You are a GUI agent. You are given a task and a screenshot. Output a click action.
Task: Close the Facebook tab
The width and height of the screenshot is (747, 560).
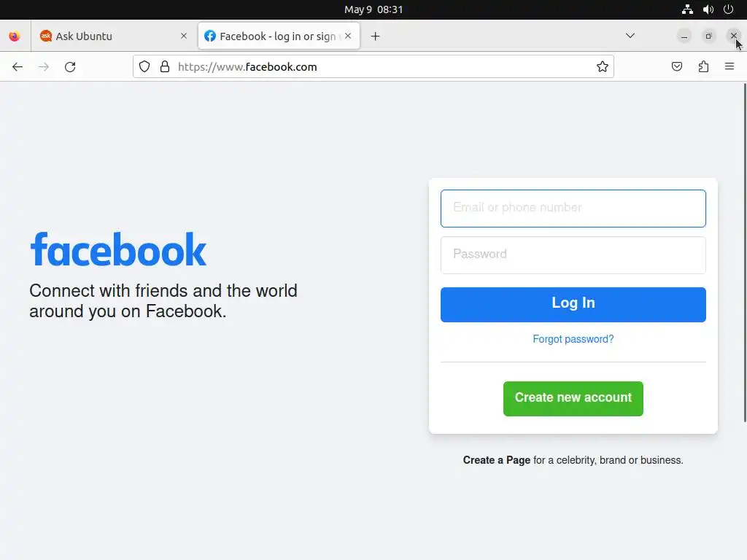tap(348, 36)
